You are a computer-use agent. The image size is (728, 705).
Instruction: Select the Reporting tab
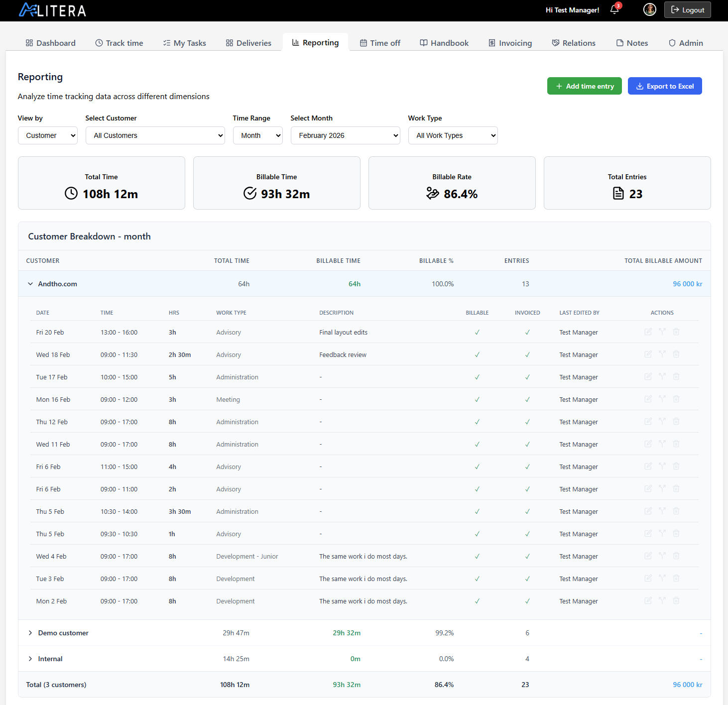tap(315, 42)
